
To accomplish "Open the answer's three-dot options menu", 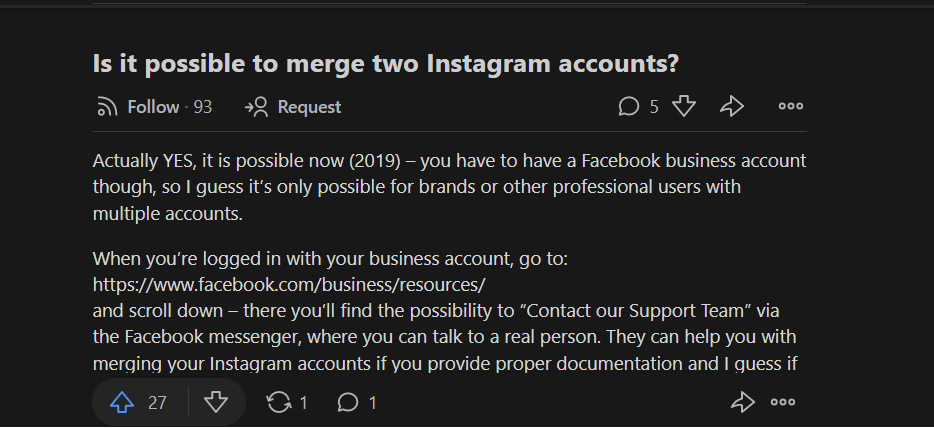I will 783,403.
